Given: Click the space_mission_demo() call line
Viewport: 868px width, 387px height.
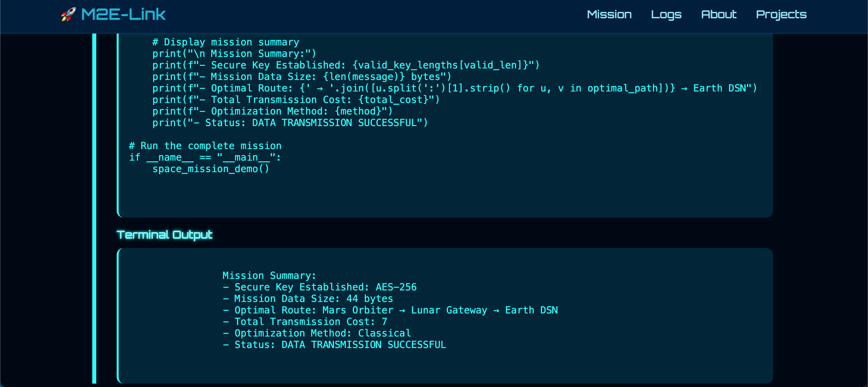Looking at the screenshot, I should 211,169.
